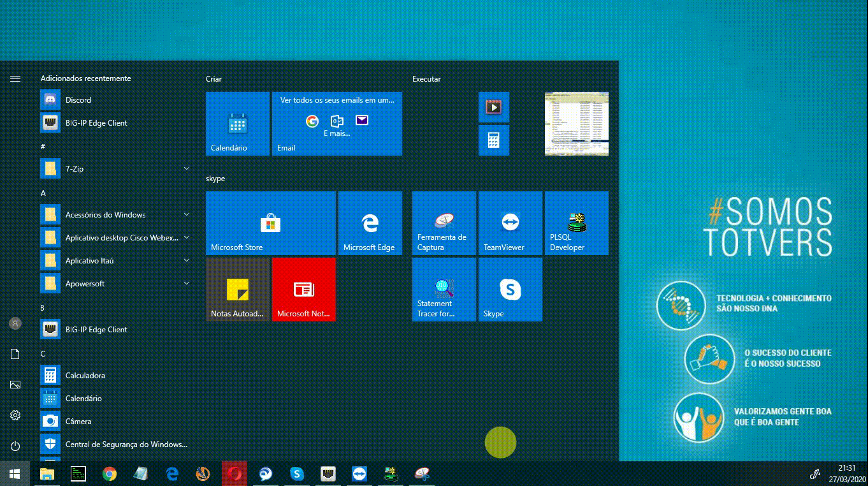
Task: Open the Ferramenta de Captura tile
Action: pyautogui.click(x=444, y=223)
